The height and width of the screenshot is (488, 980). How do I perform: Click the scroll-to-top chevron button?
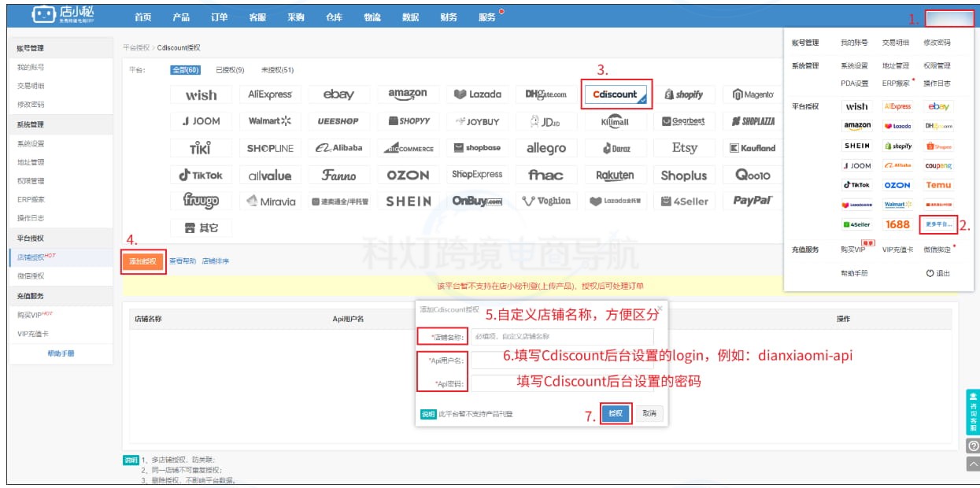tap(973, 464)
